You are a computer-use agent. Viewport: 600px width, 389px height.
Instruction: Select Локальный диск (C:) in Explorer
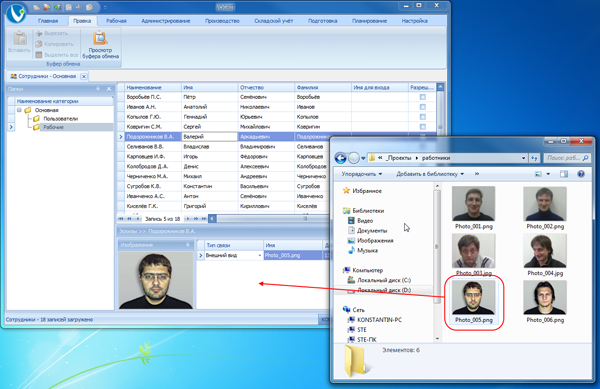pyautogui.click(x=379, y=280)
